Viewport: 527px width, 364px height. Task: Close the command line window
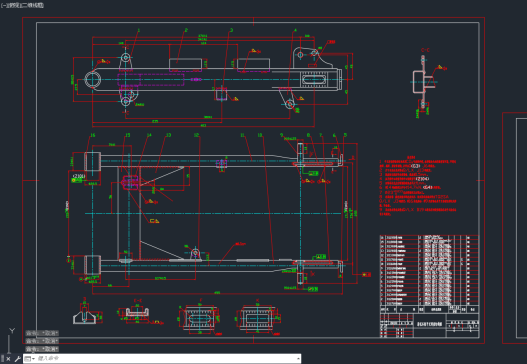point(8,359)
